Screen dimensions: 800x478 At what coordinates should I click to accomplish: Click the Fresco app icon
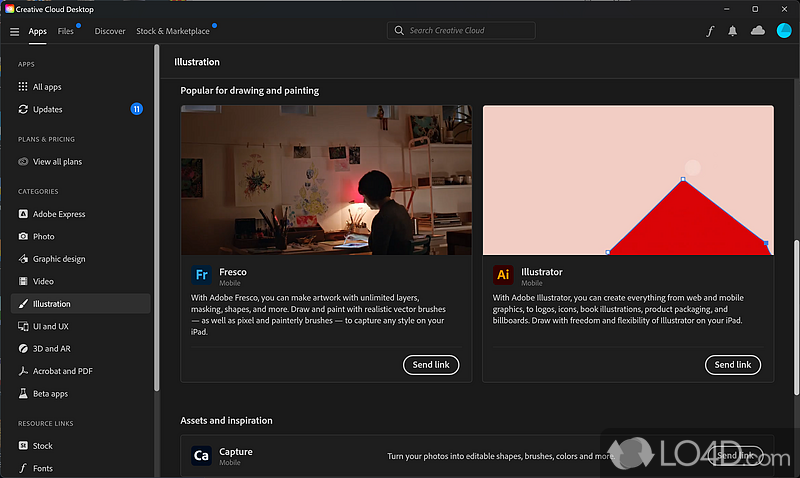coord(202,275)
